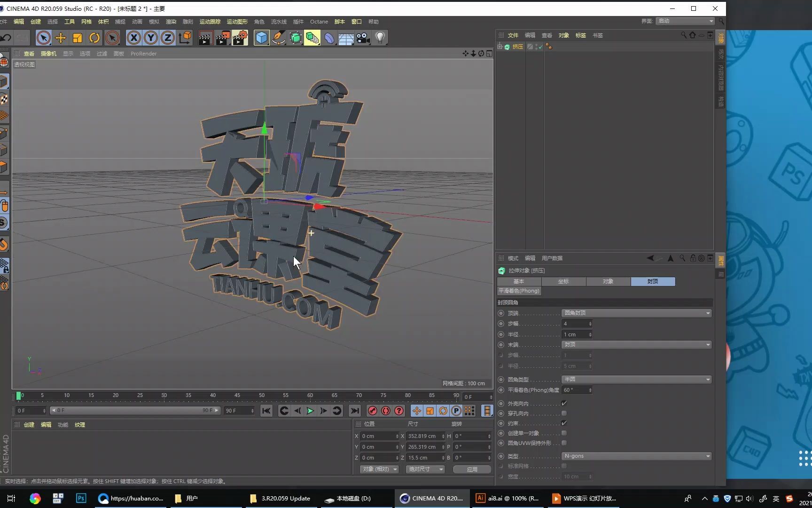Open Render Settings from the toolbar
Screen dimensions: 812x508
tap(240, 38)
